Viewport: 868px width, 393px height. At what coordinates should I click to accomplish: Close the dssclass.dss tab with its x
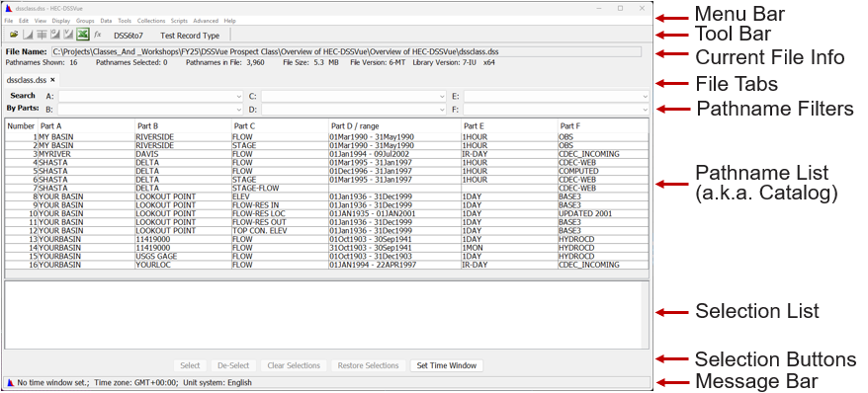click(52, 80)
